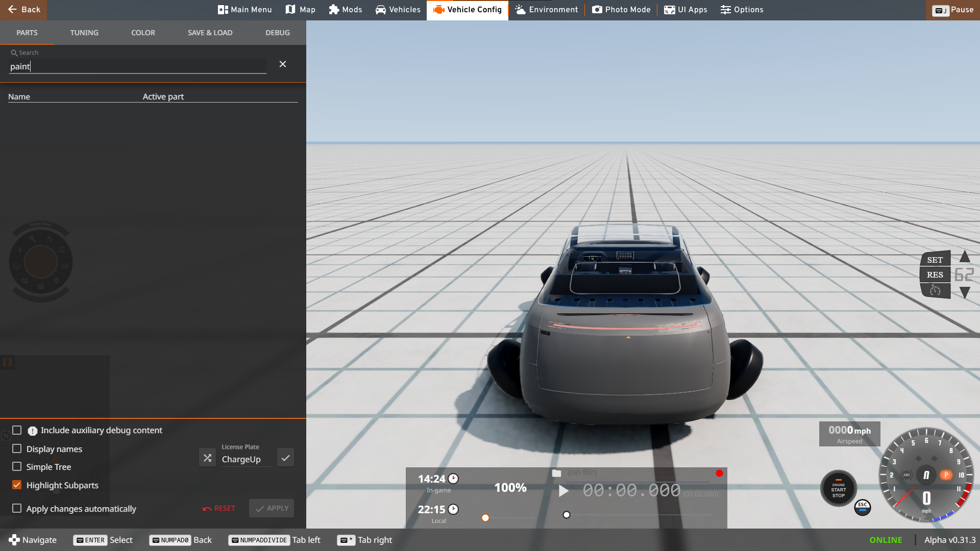Click the 100% replay speed text
Image resolution: width=980 pixels, height=551 pixels.
510,488
